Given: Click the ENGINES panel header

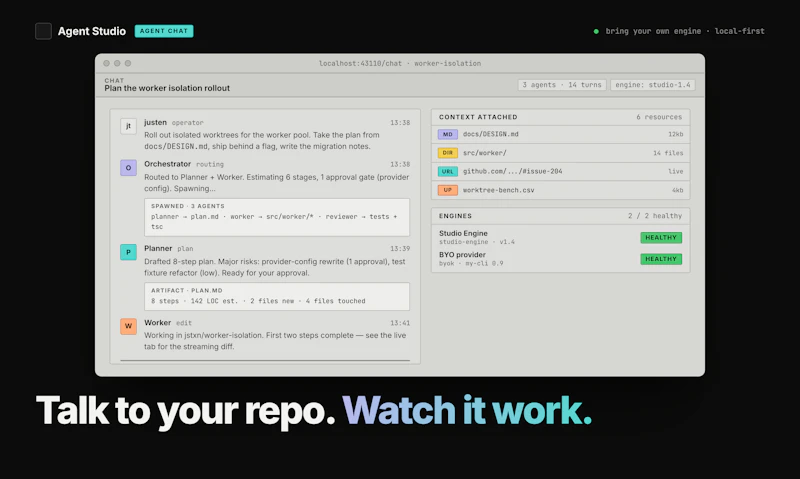Looking at the screenshot, I should [x=560, y=216].
